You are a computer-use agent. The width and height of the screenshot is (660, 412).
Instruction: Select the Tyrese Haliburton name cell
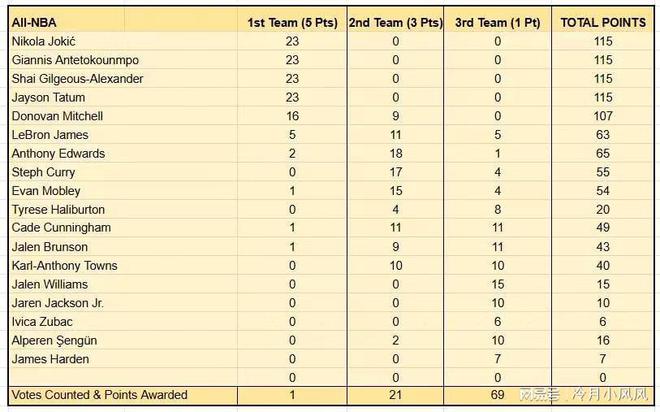[122, 209]
